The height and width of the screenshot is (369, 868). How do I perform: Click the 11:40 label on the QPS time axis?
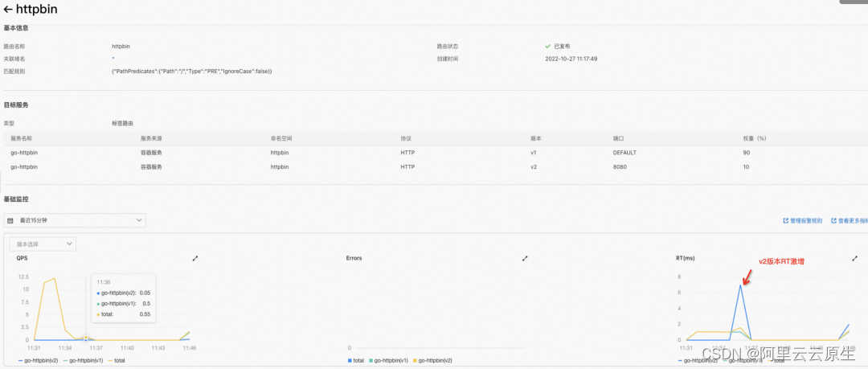point(127,348)
